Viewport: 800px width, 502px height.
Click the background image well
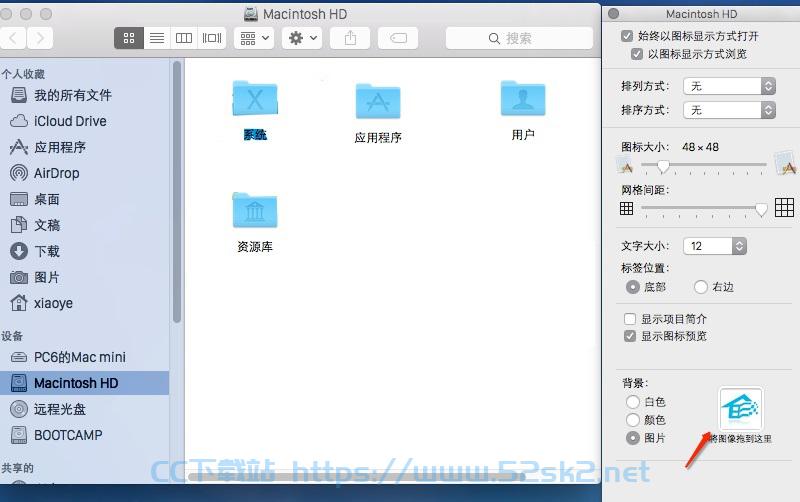coord(741,409)
